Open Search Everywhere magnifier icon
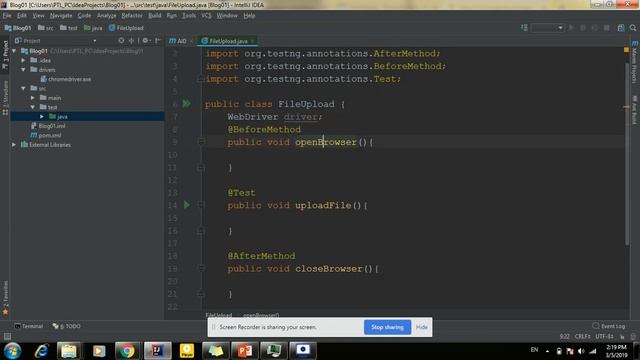Viewport: 640px width, 360px height. pos(633,28)
